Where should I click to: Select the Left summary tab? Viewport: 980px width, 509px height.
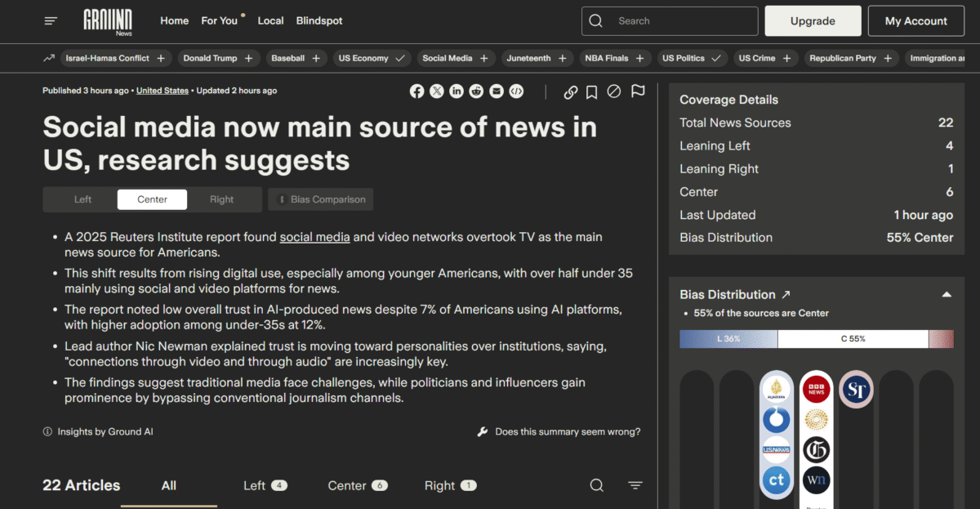point(82,199)
